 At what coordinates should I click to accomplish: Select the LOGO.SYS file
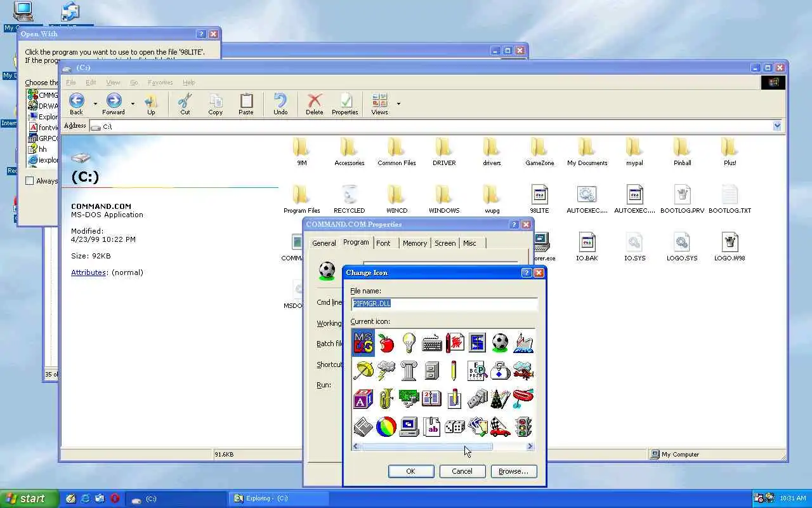[x=682, y=246]
